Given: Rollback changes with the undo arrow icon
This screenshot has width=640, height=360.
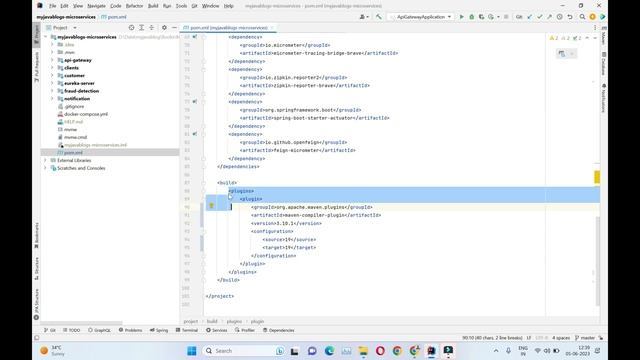Looking at the screenshot, I should [x=570, y=17].
